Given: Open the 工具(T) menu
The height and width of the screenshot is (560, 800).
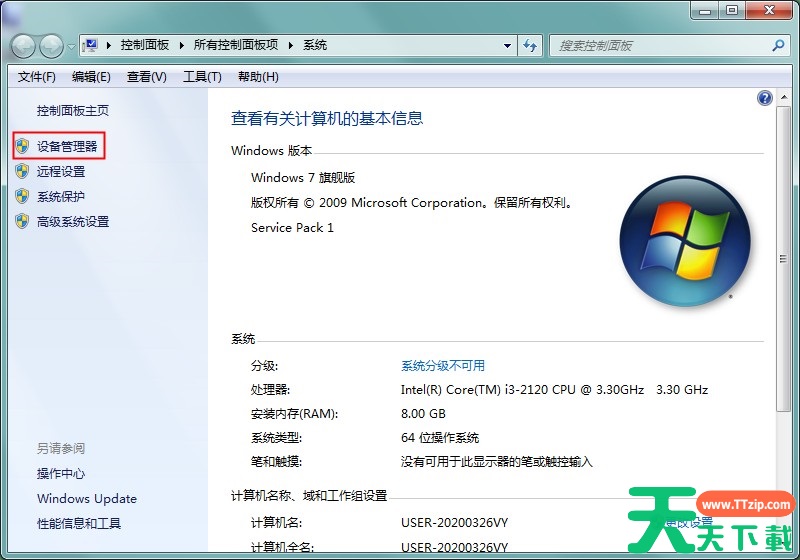Looking at the screenshot, I should click(x=202, y=77).
